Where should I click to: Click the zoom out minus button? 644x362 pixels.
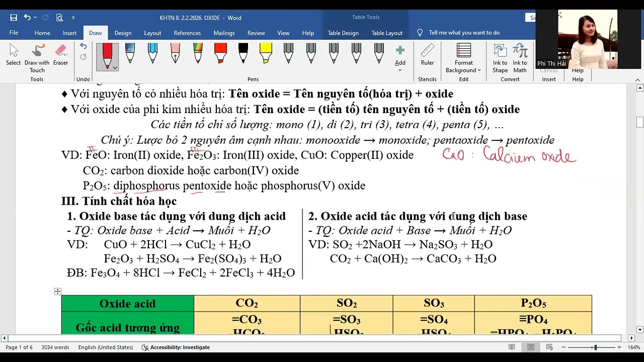(563, 347)
